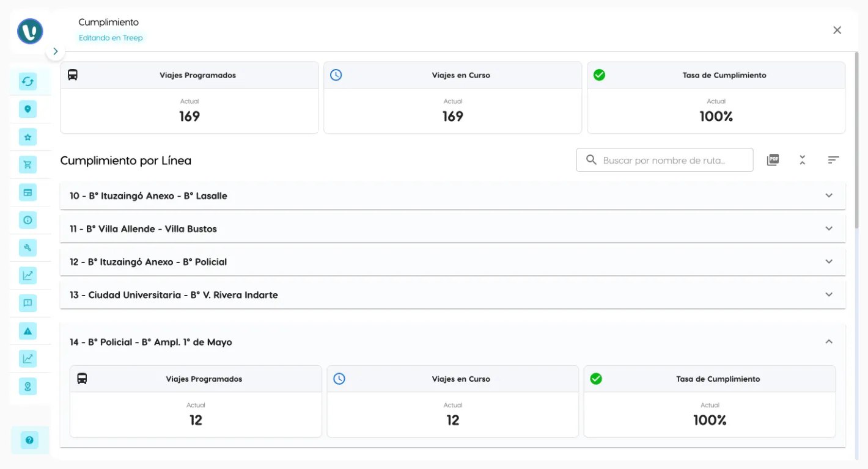The height and width of the screenshot is (469, 868).
Task: Click the sync arrows icon in sidebar
Action: pyautogui.click(x=28, y=81)
